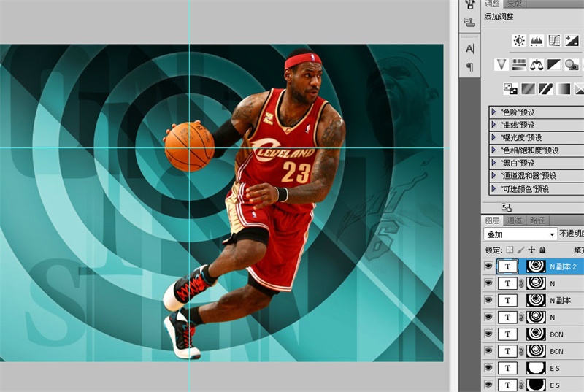Click the Levels histogram adjustment icon
The height and width of the screenshot is (392, 584).
pos(537,41)
